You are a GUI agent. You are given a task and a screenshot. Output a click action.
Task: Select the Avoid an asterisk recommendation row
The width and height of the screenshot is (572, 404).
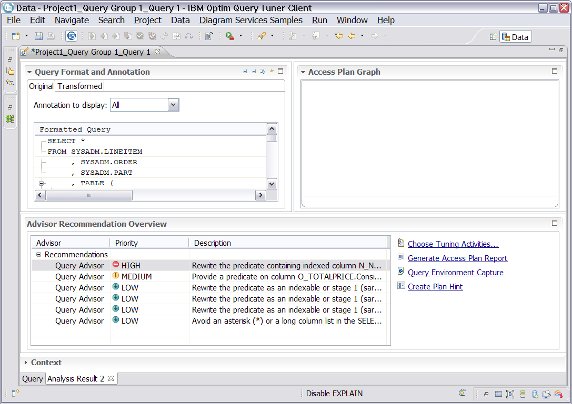click(x=209, y=321)
